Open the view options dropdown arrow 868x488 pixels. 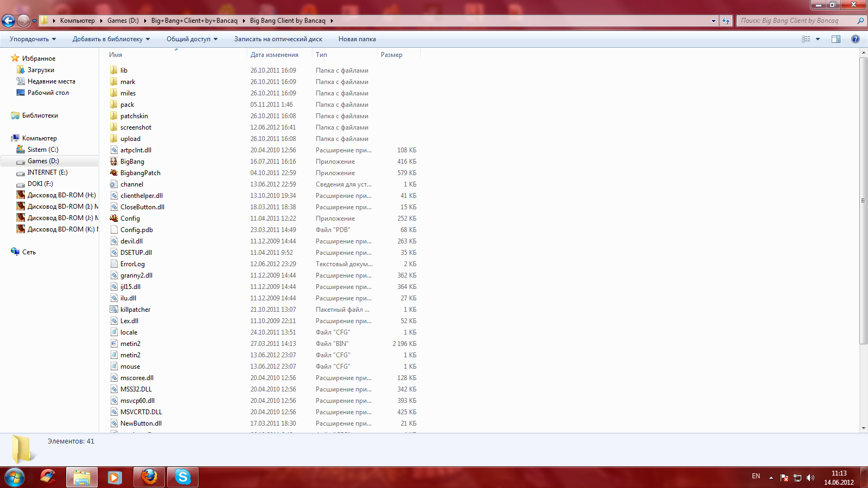pyautogui.click(x=818, y=39)
